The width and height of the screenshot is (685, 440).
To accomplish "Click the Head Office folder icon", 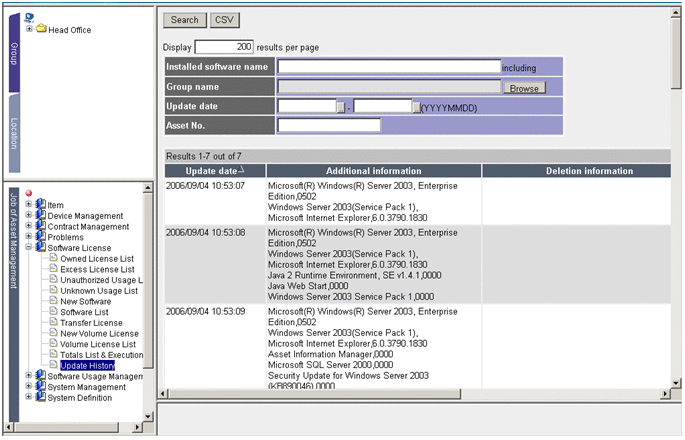I will point(42,29).
